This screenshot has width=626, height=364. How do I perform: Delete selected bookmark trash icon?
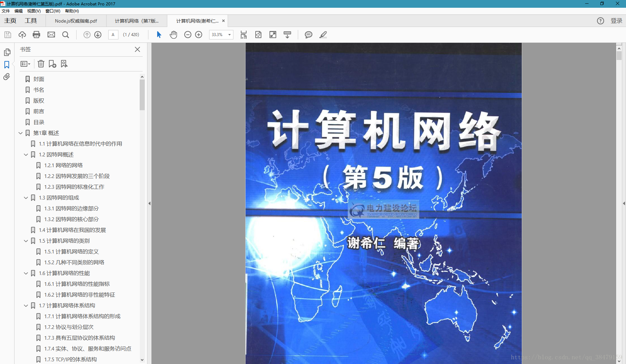coord(41,64)
